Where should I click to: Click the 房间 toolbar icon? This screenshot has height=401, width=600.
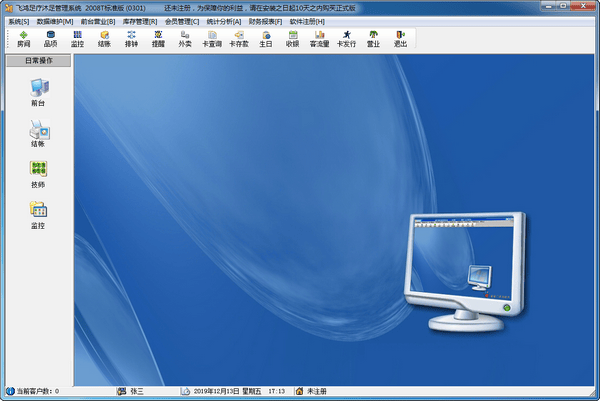tap(24, 39)
